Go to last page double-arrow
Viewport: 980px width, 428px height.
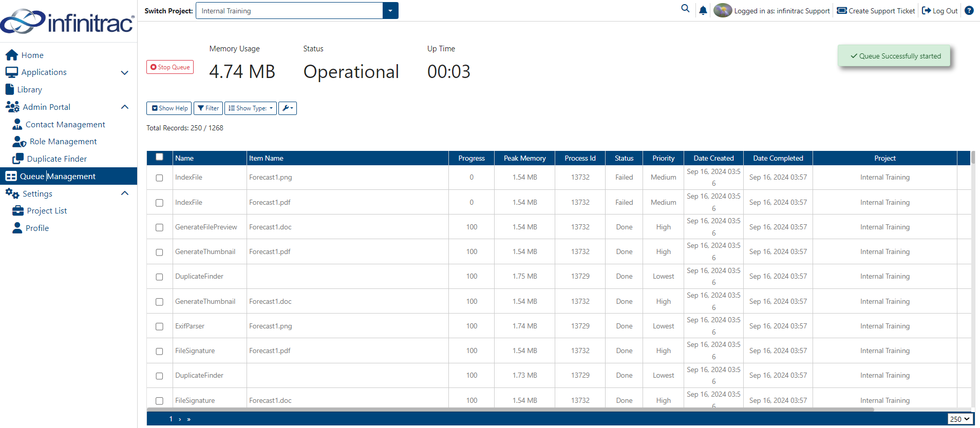point(189,419)
